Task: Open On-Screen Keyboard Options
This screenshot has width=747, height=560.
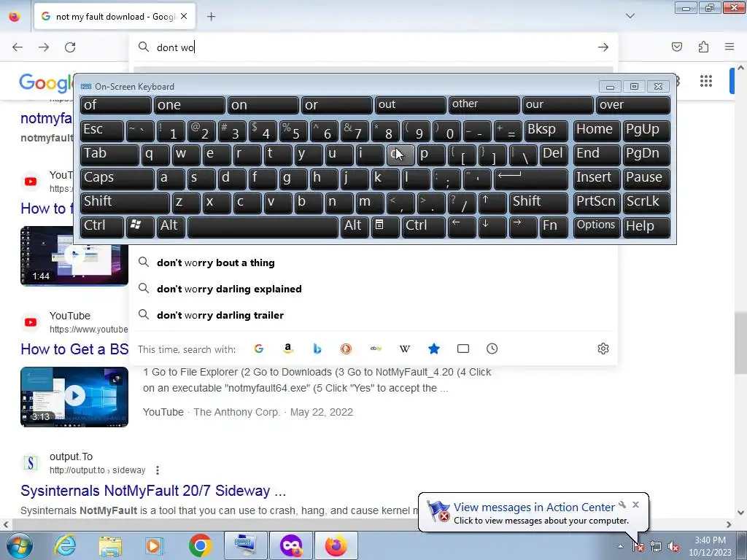Action: (x=597, y=226)
